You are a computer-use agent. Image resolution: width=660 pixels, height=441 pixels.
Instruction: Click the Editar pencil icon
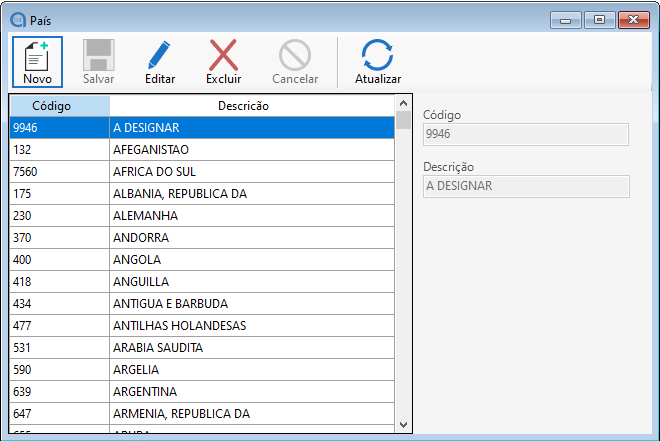coord(160,55)
